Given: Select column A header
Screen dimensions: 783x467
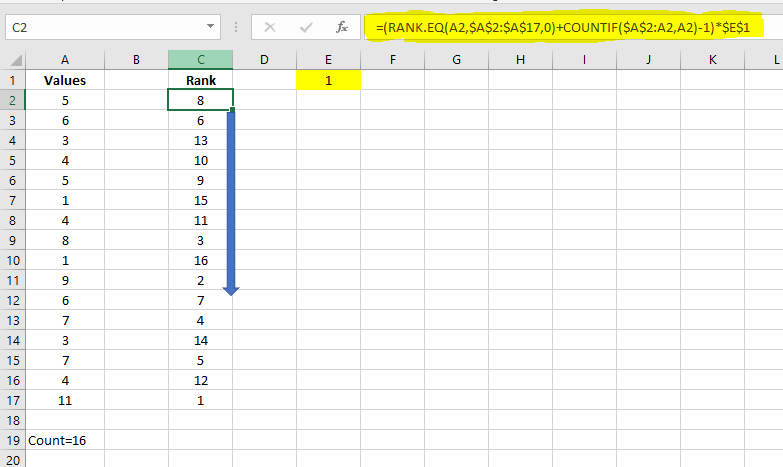Looking at the screenshot, I should point(65,60).
